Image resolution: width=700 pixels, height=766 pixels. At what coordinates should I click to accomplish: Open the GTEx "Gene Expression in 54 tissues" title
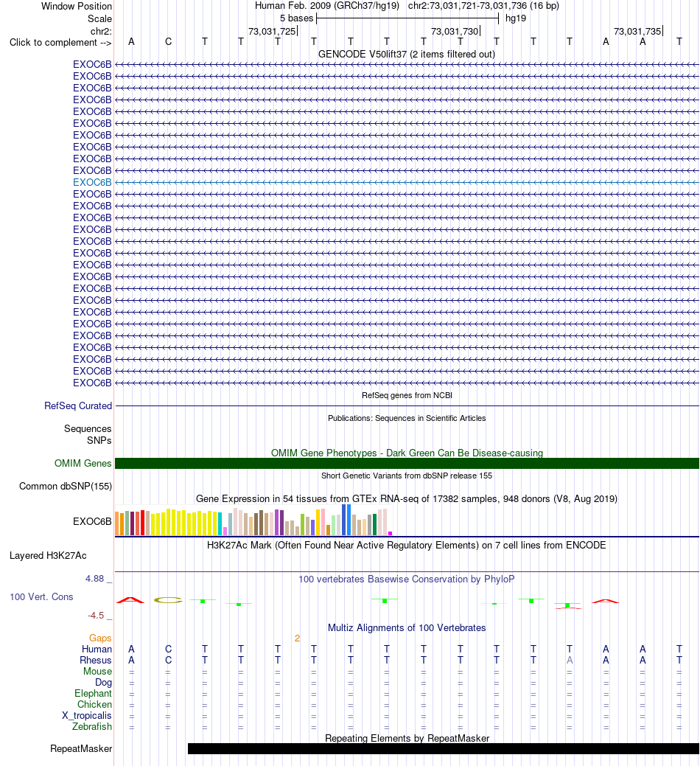(407, 499)
